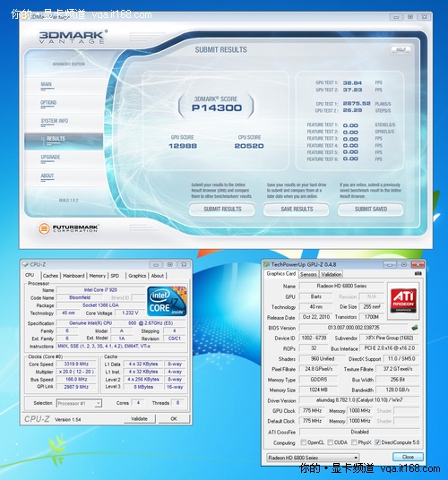Click the CPU-Z title bar icon
Screen dimensions: 448x480
click(26, 264)
